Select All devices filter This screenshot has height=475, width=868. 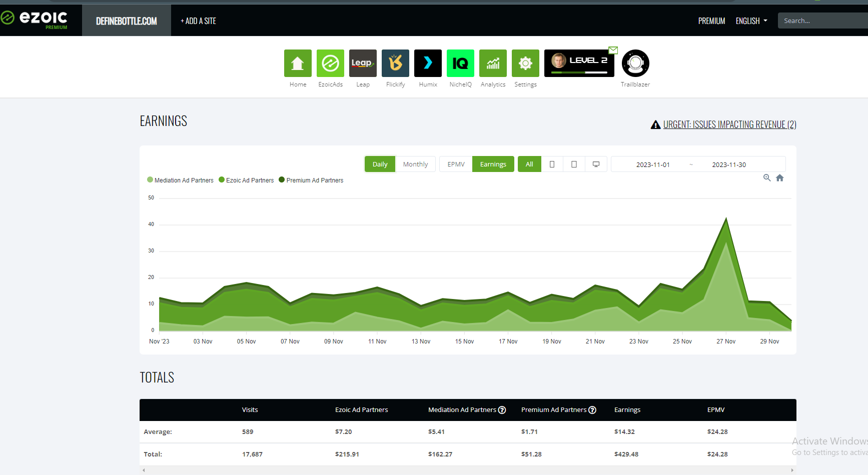(529, 164)
